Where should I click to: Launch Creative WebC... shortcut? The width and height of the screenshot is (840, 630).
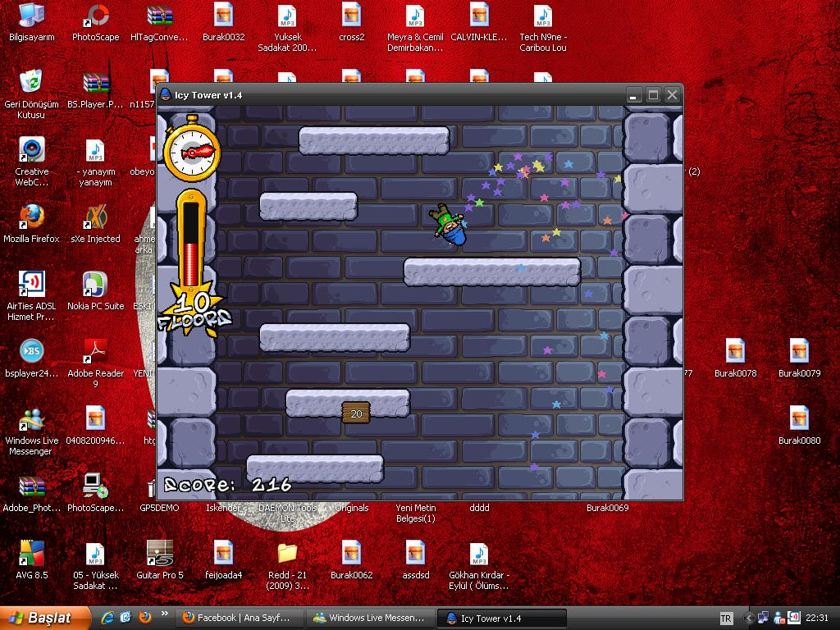coord(32,162)
